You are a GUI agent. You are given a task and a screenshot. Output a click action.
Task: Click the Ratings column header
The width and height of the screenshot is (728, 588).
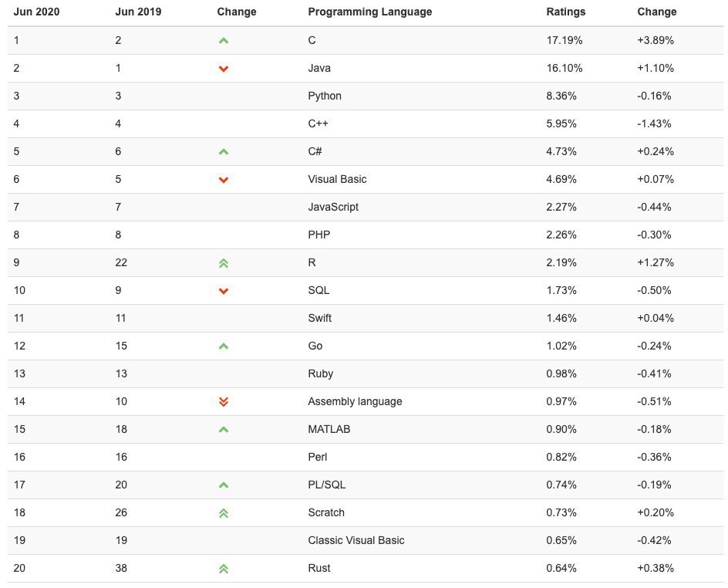(x=565, y=12)
